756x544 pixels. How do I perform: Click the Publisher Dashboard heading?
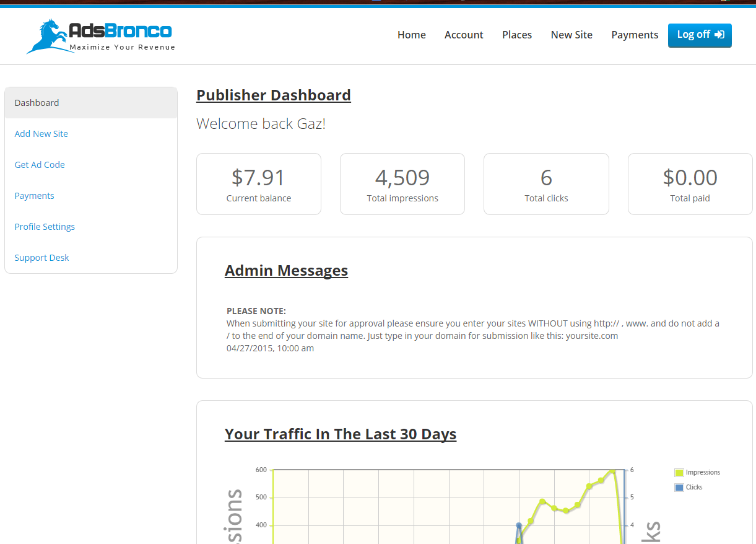(x=274, y=95)
